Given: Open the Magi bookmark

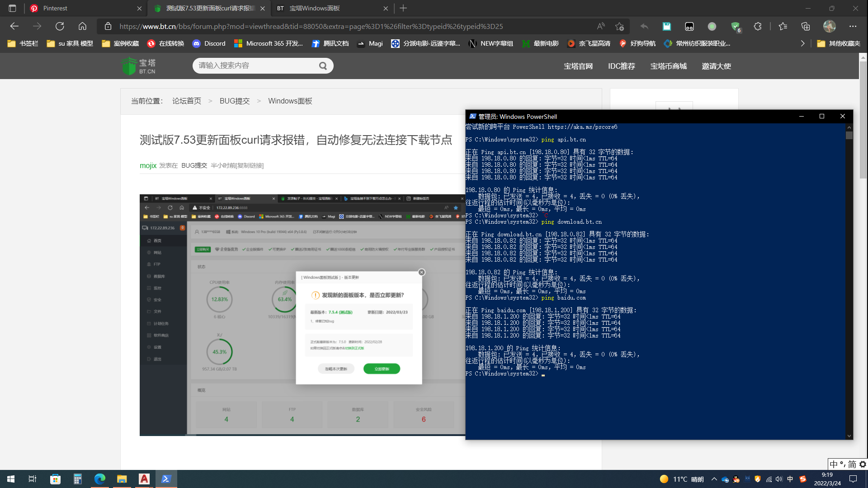Looking at the screenshot, I should (x=370, y=43).
